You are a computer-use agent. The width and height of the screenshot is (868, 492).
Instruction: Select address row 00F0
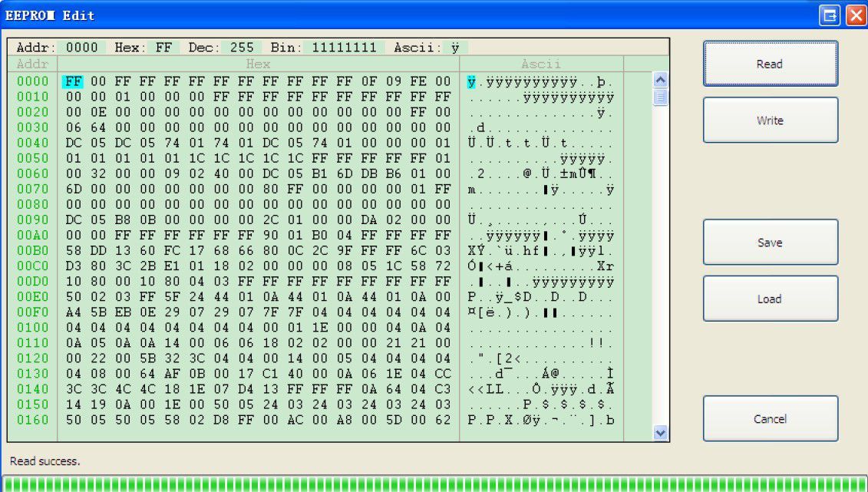tap(33, 312)
